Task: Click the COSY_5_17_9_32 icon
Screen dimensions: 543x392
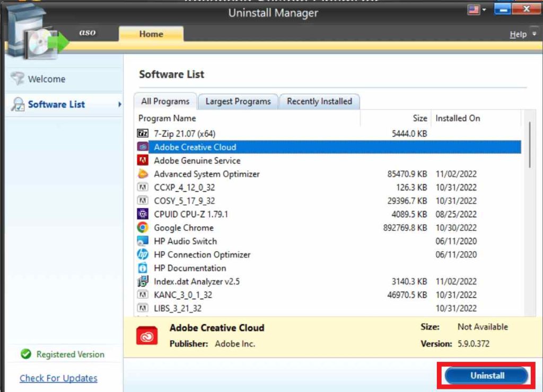Action: tap(143, 201)
